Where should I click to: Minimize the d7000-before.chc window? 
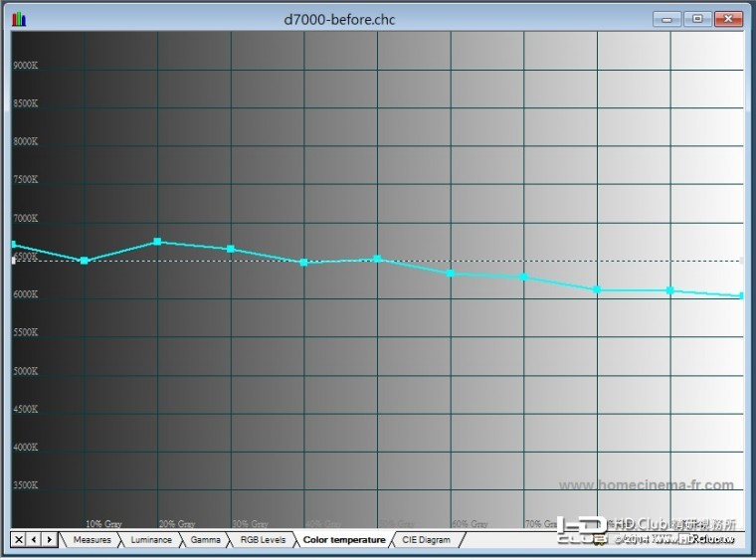point(666,19)
